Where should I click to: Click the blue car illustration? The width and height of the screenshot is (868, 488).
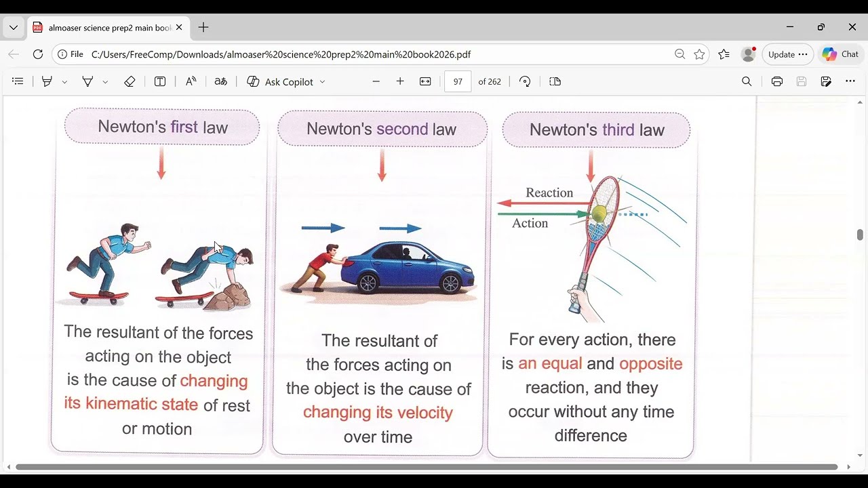[408, 267]
